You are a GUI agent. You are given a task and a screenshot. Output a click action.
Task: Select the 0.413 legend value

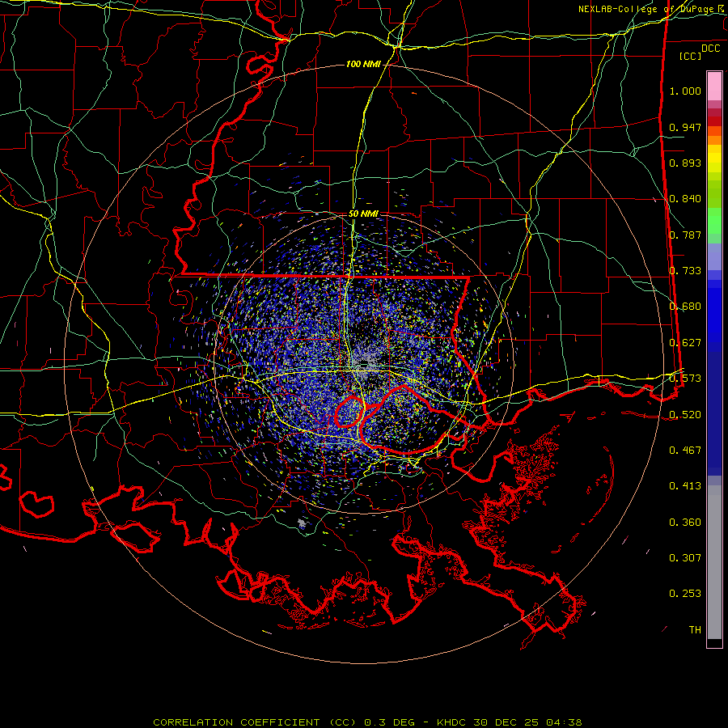point(685,486)
